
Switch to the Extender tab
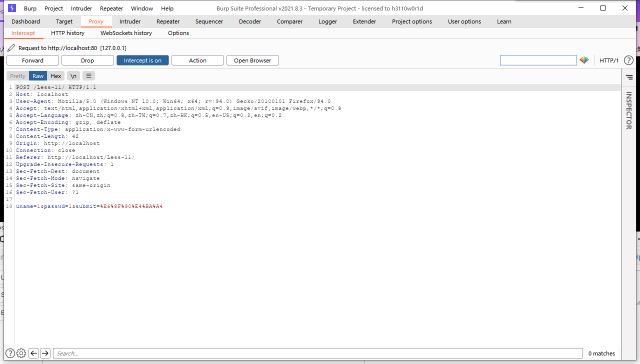point(364,21)
